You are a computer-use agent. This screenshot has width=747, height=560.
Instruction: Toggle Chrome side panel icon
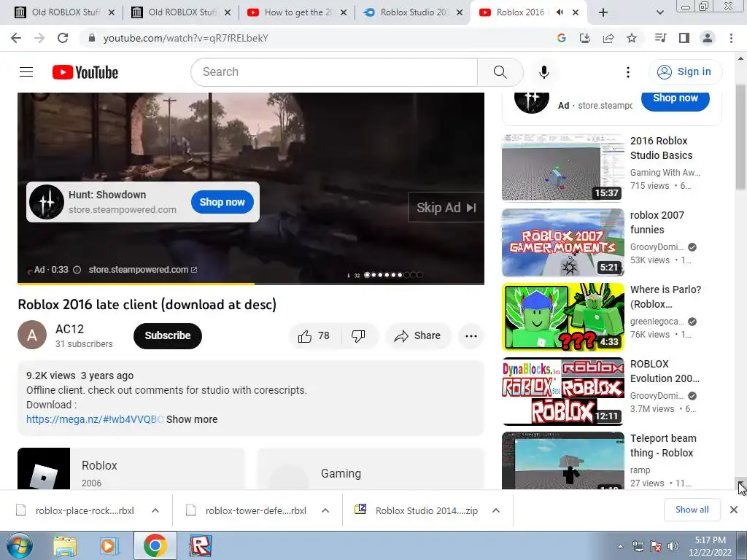pyautogui.click(x=684, y=38)
